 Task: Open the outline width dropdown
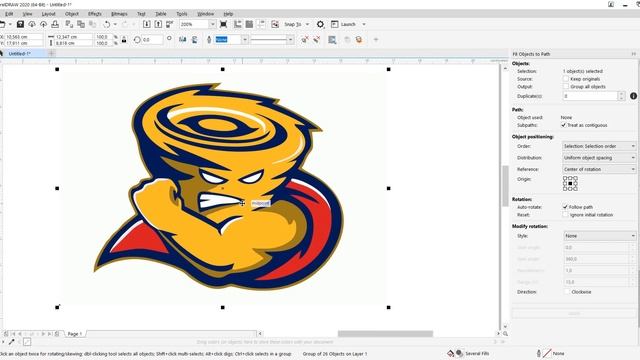[x=245, y=40]
